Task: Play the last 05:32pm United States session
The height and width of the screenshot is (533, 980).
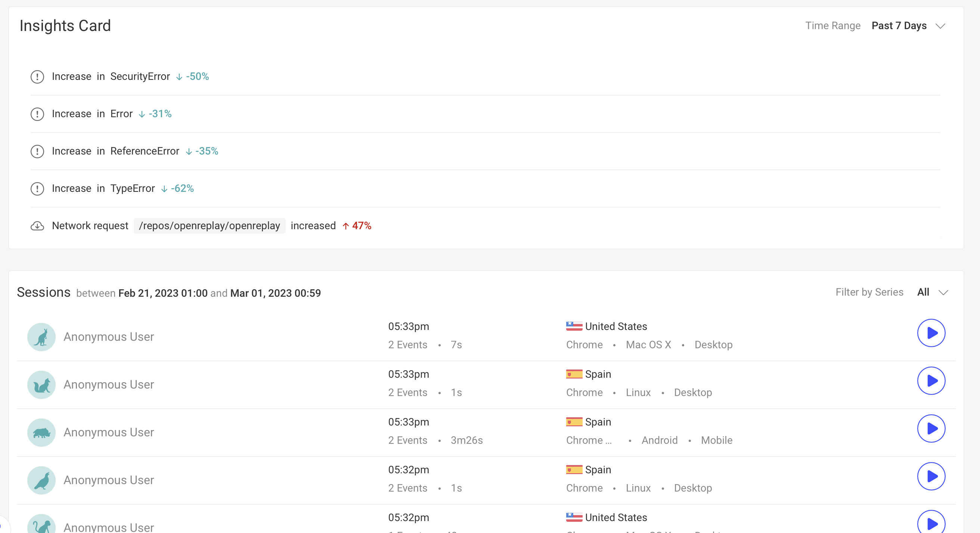Action: click(931, 522)
